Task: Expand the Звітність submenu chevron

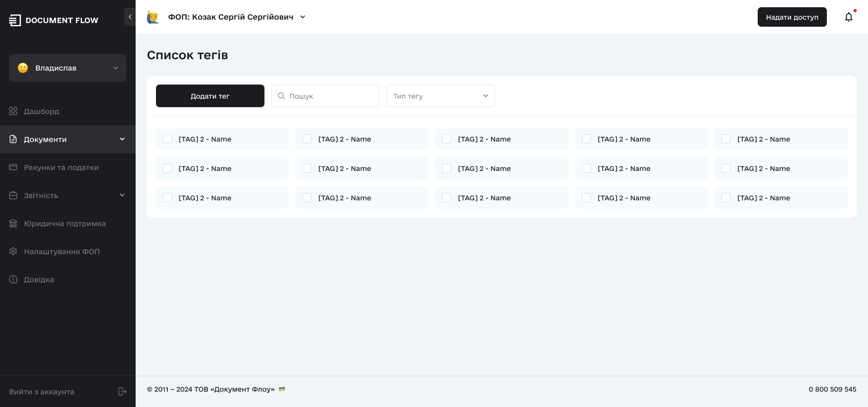Action: point(122,195)
